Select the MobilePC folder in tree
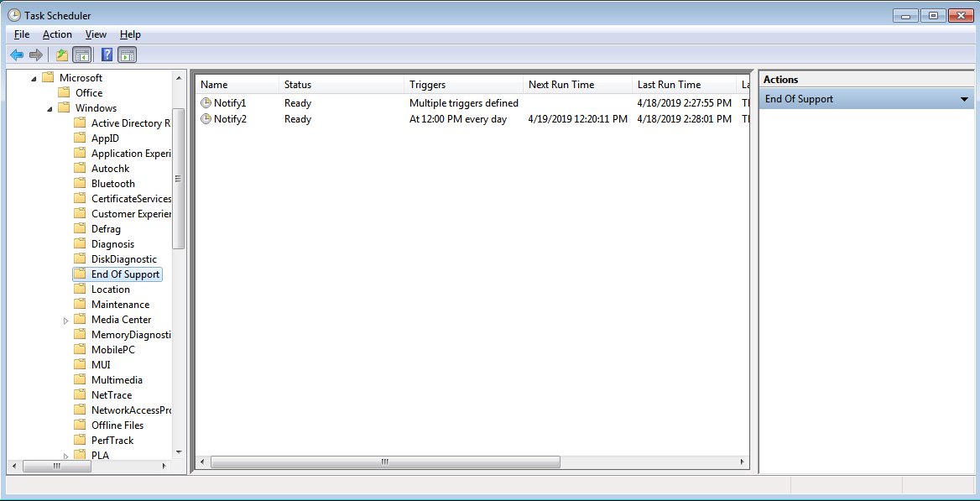The width and height of the screenshot is (980, 501). (x=112, y=350)
